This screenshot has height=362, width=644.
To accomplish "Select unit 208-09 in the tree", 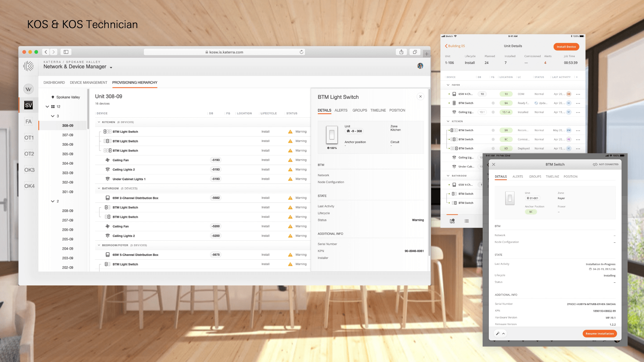I will 68,211.
